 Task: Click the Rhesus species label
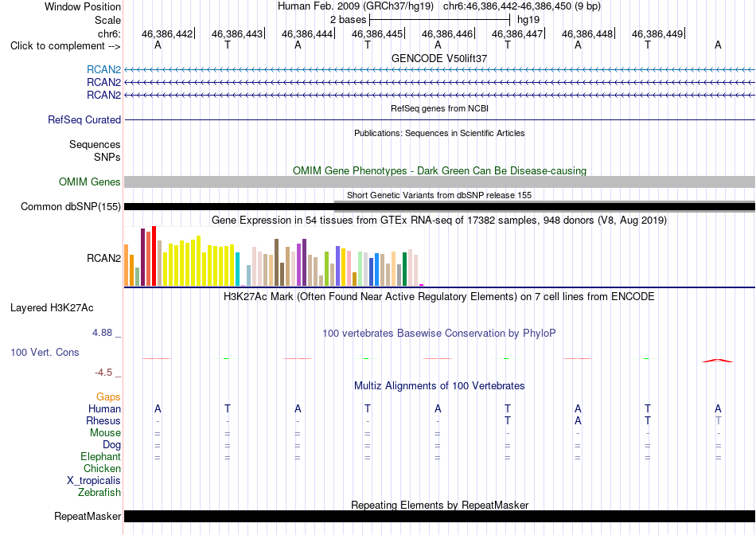coord(103,420)
